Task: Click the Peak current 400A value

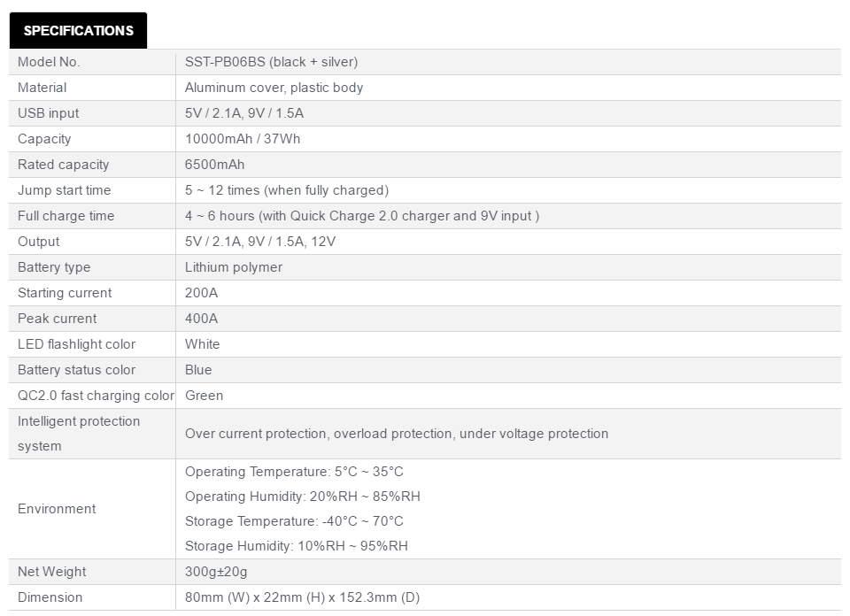Action: [201, 319]
